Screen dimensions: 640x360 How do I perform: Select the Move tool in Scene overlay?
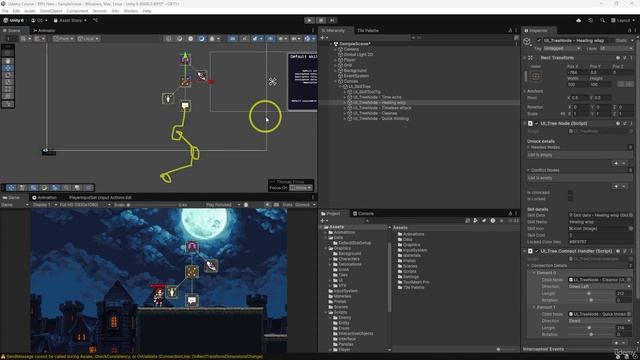point(8,68)
